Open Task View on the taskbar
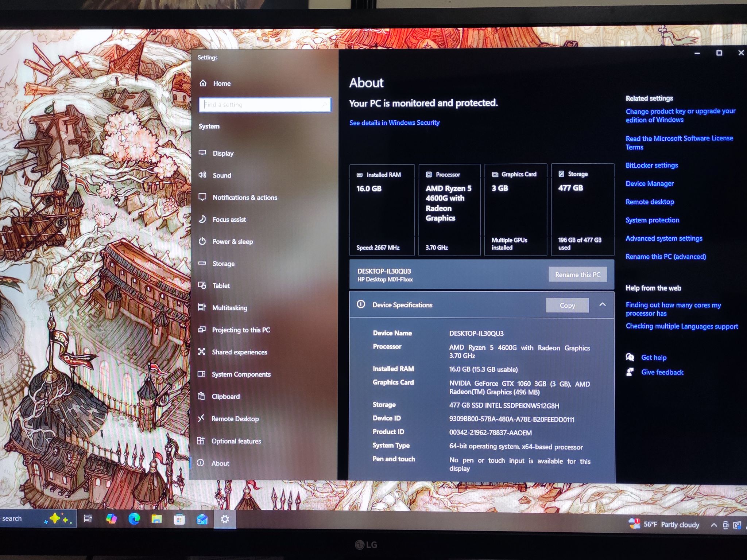This screenshot has width=747, height=560. (x=88, y=518)
